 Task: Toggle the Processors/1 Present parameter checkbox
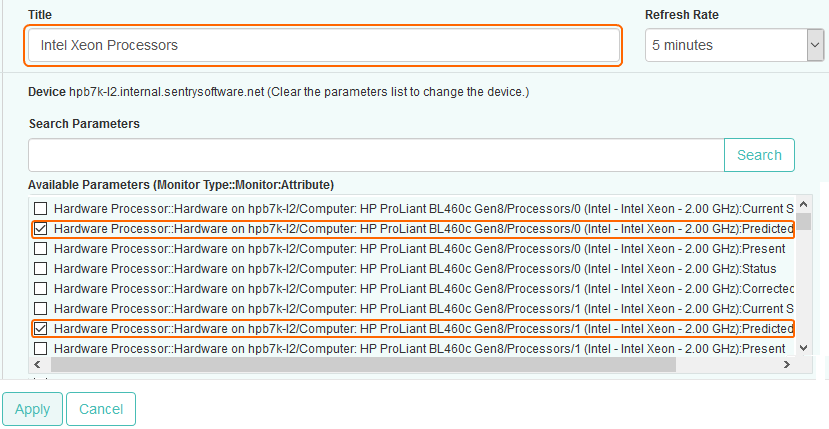point(41,348)
